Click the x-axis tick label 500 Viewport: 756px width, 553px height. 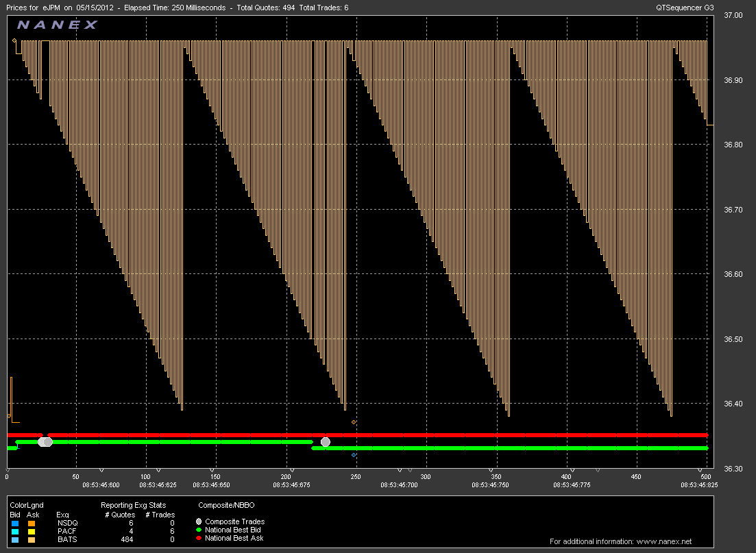pyautogui.click(x=706, y=477)
